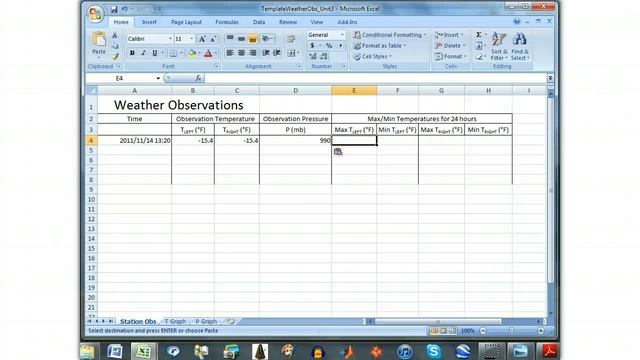Viewport: 640px width, 360px height.
Task: Open the Cell Styles gallery
Action: click(x=373, y=56)
